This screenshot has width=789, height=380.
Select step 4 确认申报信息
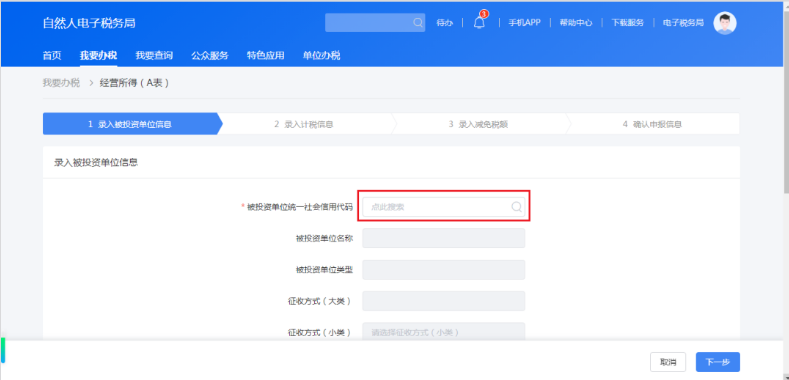652,124
